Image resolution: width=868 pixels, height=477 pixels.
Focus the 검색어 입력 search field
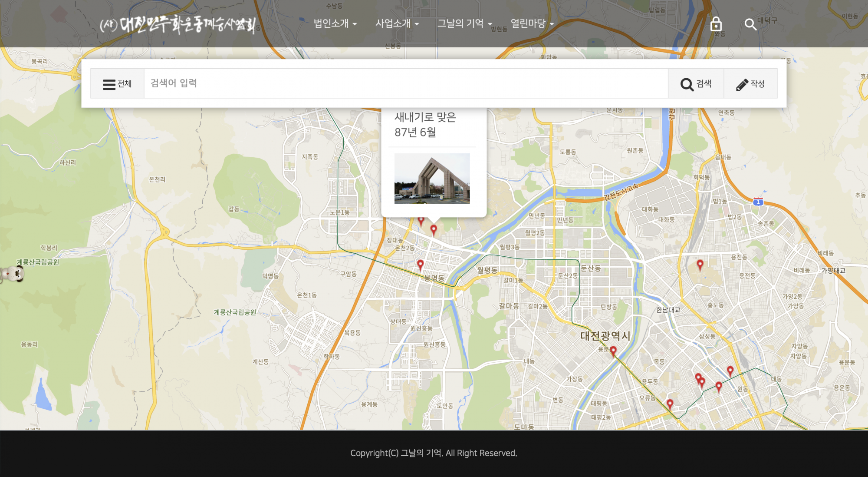coord(406,83)
